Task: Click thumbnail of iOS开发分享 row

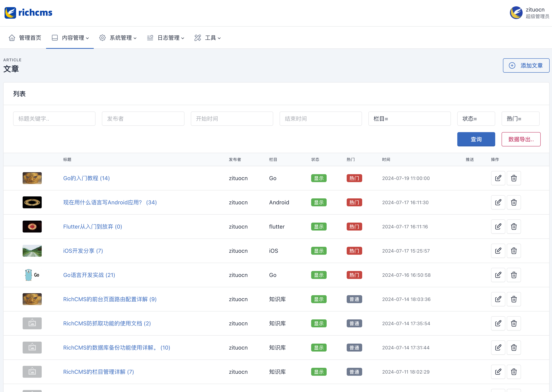Action: pyautogui.click(x=32, y=251)
